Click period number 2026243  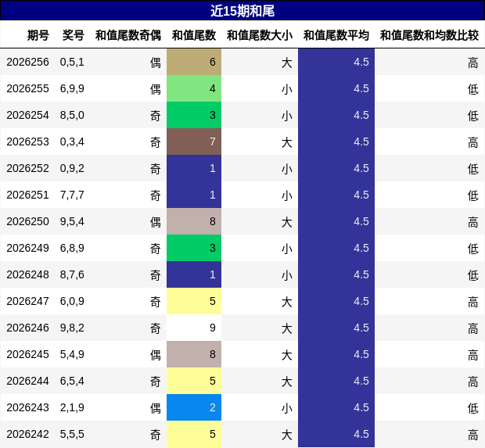pos(27,407)
